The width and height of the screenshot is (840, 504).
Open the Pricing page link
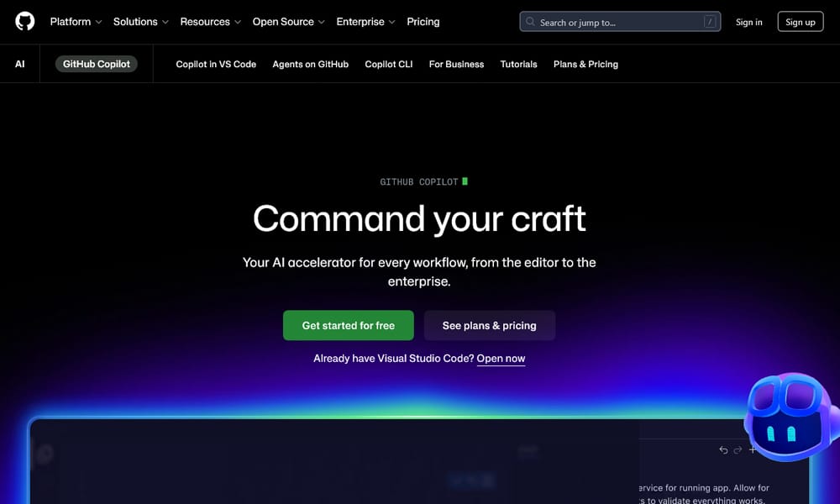pos(423,22)
